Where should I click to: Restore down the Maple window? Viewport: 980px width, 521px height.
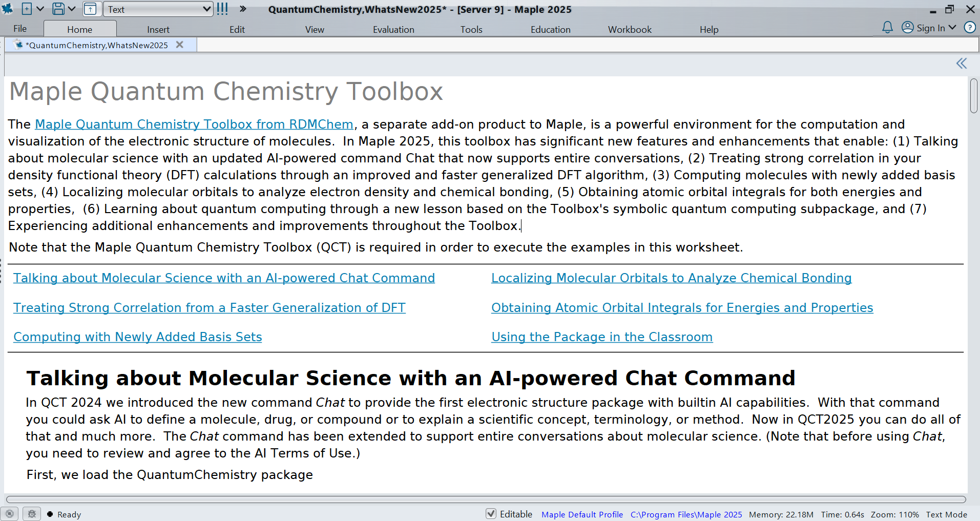(x=949, y=9)
